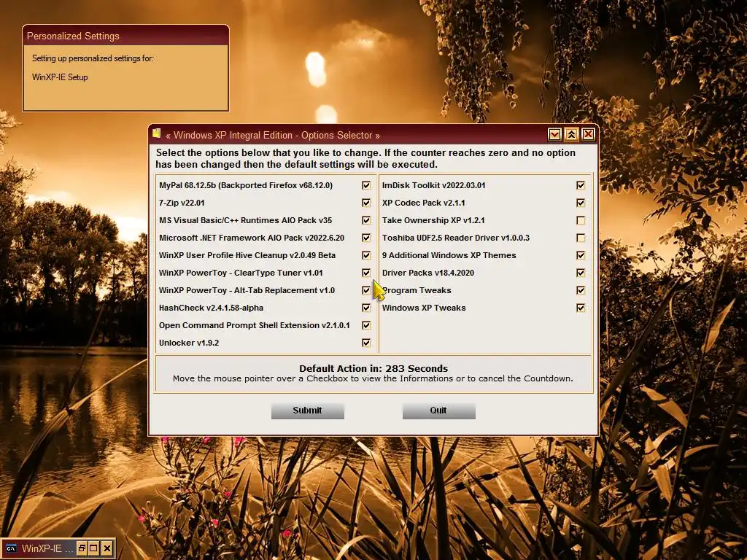Image resolution: width=747 pixels, height=560 pixels.
Task: Click the XP Codec Pack v2.1.1 label
Action: coord(423,203)
